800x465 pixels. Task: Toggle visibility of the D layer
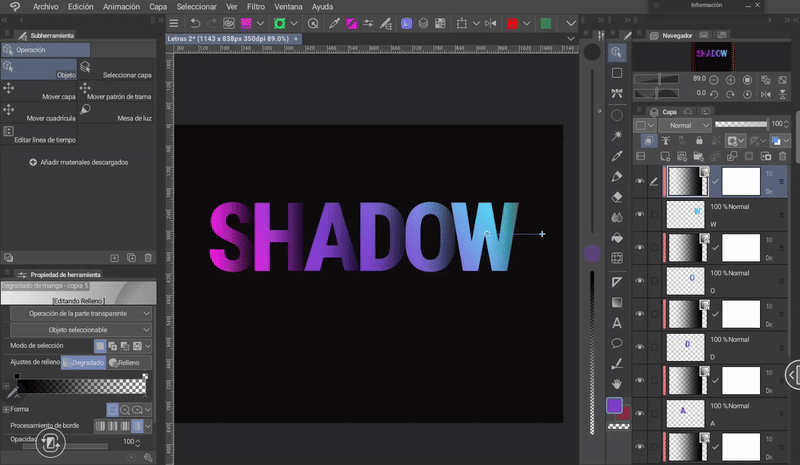point(640,345)
